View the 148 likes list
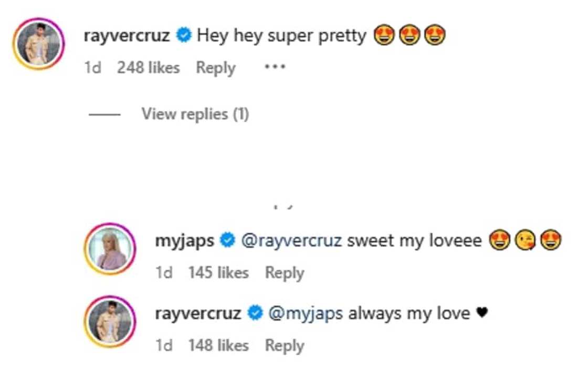588x369 pixels. [218, 345]
